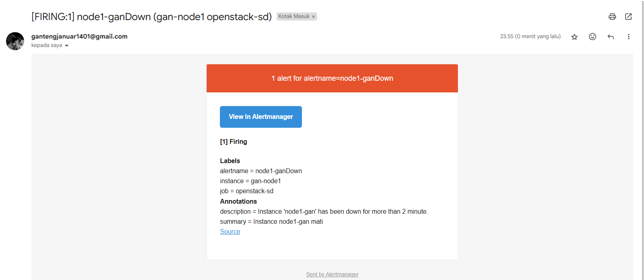Open the three-dot more options menu

click(x=629, y=37)
